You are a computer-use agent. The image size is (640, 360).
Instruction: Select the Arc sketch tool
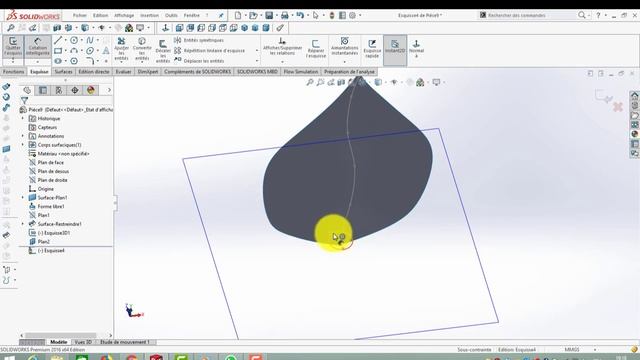click(74, 51)
